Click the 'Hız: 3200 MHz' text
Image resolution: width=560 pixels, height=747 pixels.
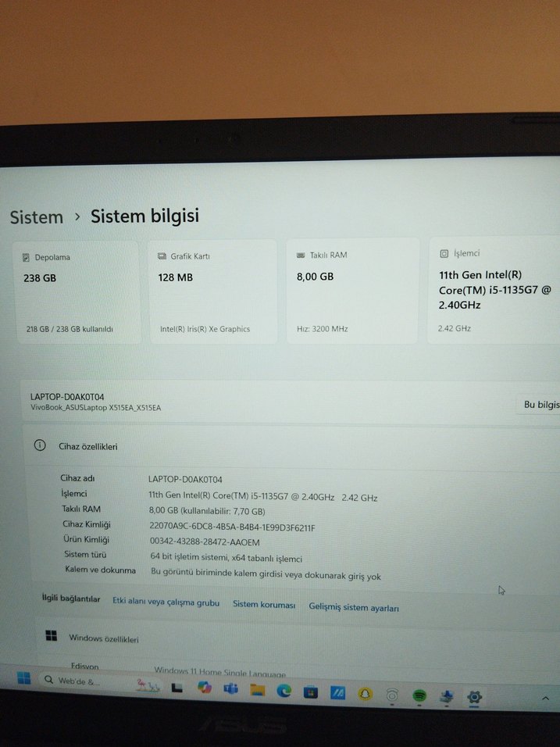[x=323, y=329]
